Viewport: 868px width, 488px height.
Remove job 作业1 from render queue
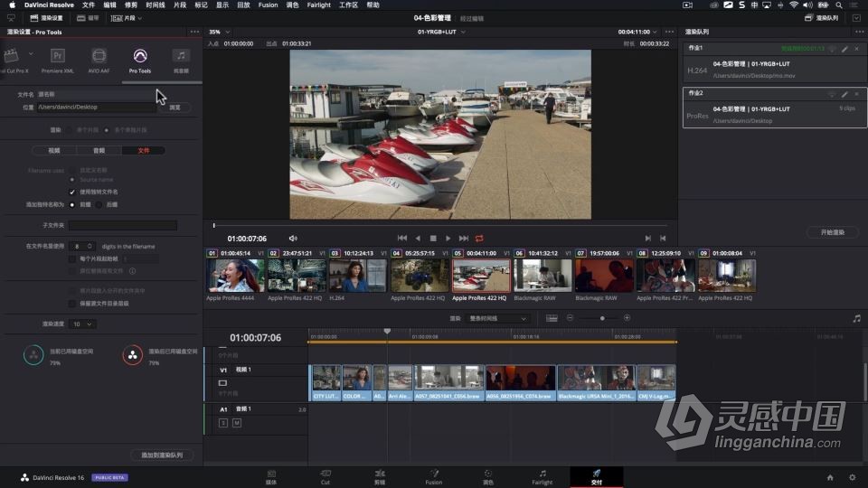[x=857, y=49]
